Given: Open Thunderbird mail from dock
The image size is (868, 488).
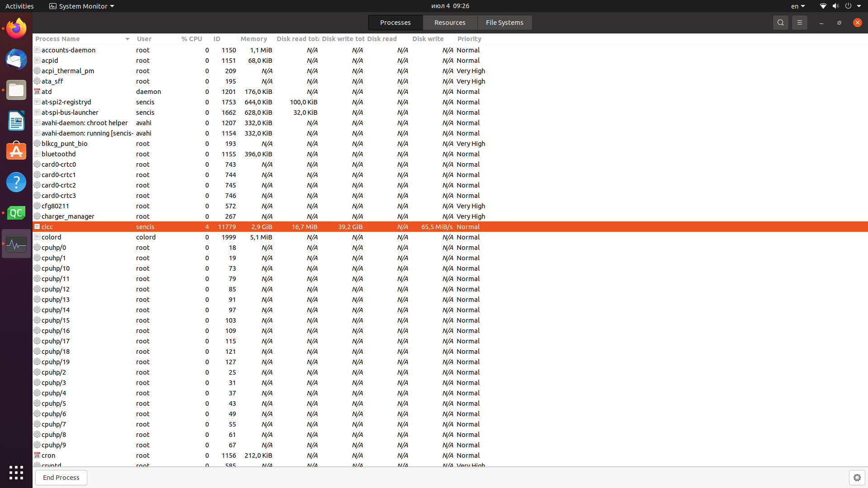Looking at the screenshot, I should tap(16, 60).
